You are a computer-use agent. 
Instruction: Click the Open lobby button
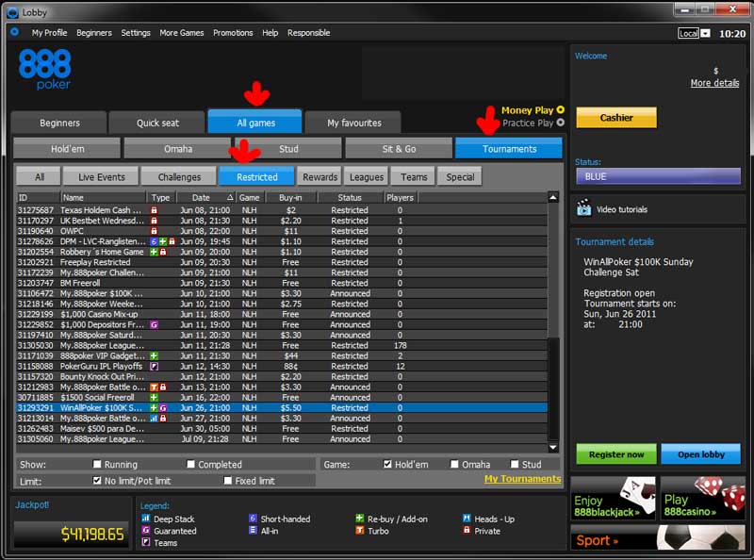coord(700,454)
